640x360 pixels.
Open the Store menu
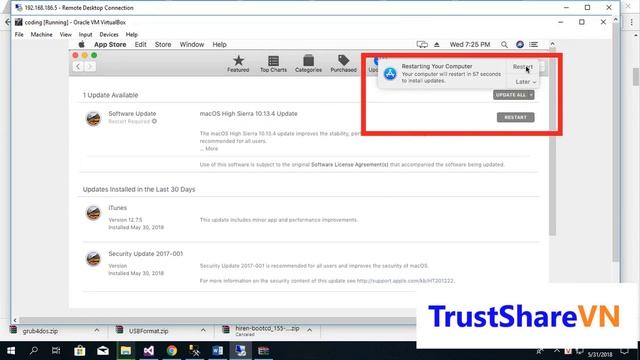[163, 44]
